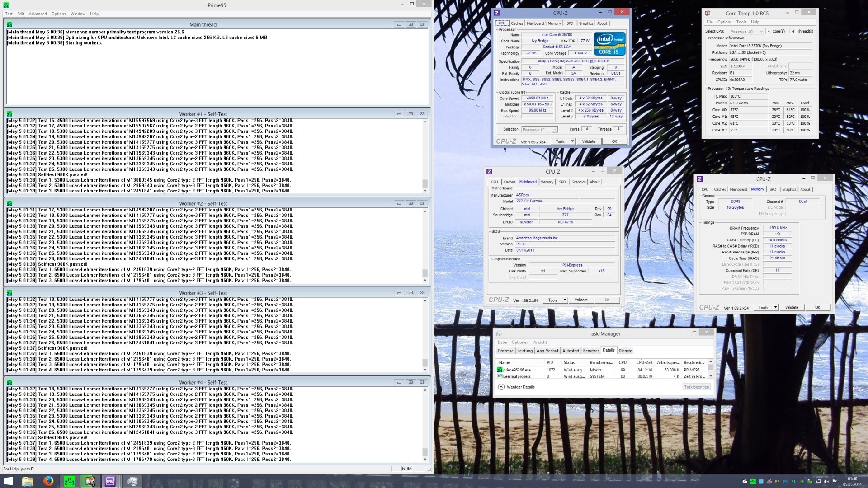
Task: Expand the Tools dropdown arrow in CPU-Z Memory window
Action: coord(775,307)
